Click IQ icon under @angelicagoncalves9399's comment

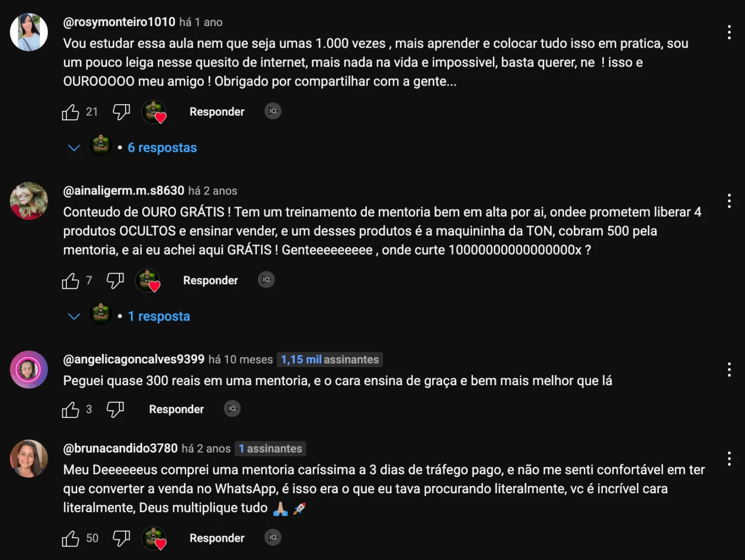(232, 409)
